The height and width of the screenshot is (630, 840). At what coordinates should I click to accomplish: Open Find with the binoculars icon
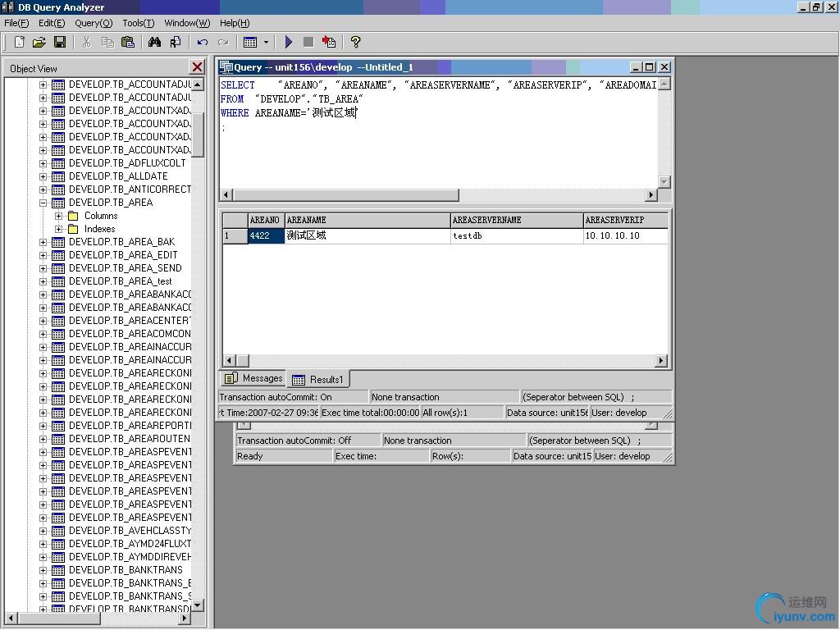pyautogui.click(x=154, y=42)
